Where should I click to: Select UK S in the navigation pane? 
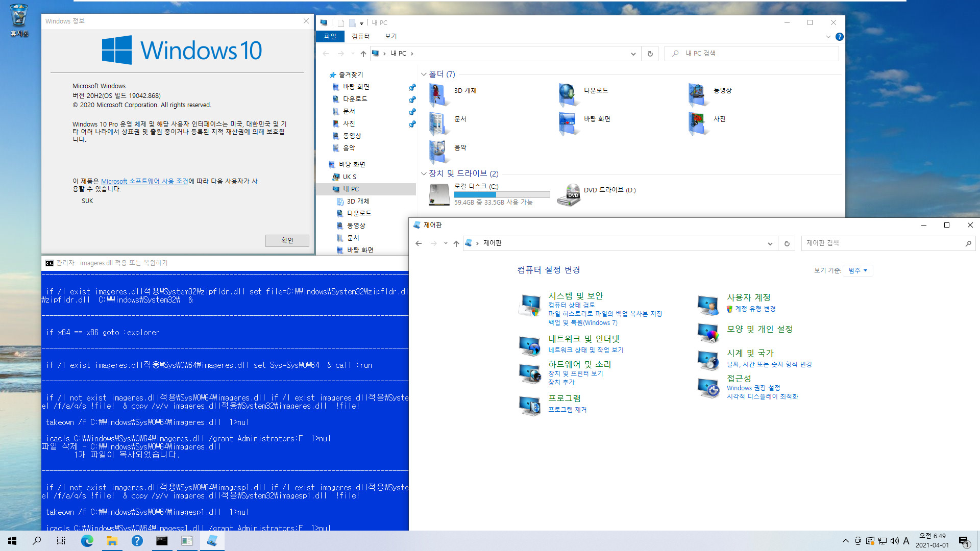349,177
